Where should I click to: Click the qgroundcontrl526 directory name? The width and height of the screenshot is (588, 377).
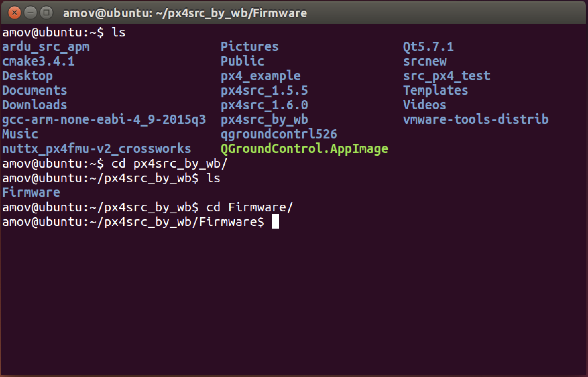[279, 134]
